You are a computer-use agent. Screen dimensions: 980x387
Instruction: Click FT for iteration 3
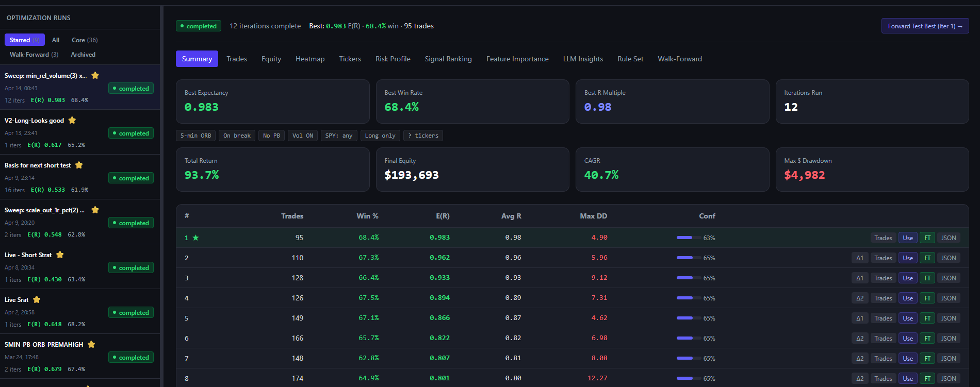(927, 278)
